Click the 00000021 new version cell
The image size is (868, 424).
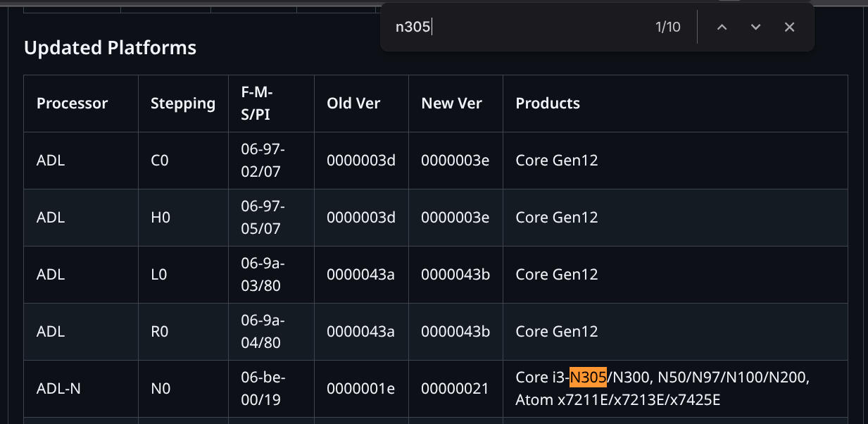click(x=455, y=389)
